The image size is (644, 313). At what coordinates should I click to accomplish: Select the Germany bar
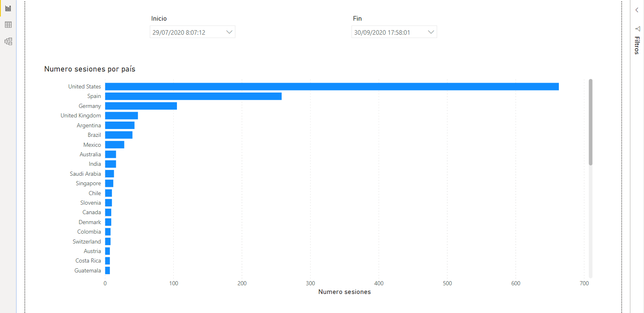pyautogui.click(x=141, y=106)
